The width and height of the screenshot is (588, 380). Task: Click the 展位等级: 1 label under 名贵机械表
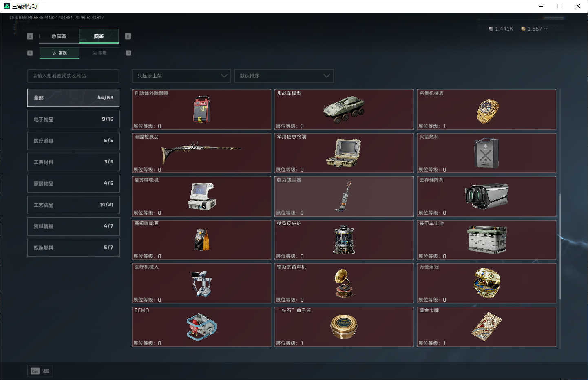tap(432, 126)
